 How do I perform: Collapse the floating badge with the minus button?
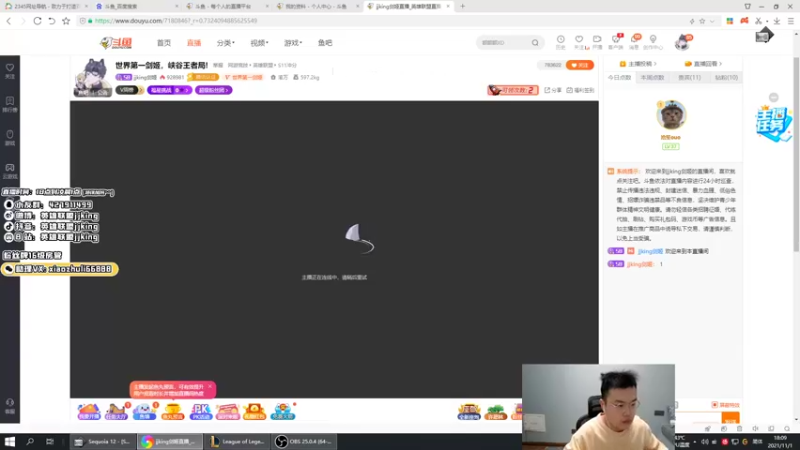774,97
